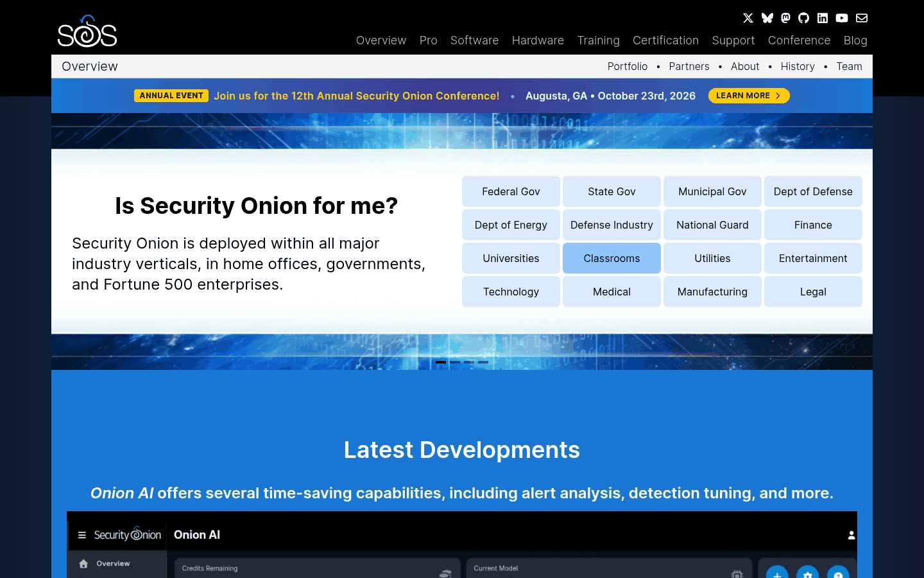Select the Federal Gov tile
Screen dimensions: 924x578
click(x=511, y=191)
